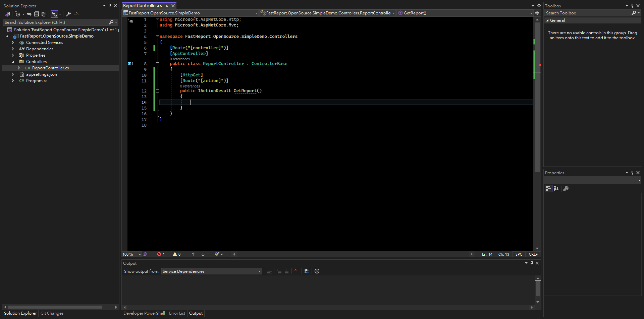Click the editor split window icon
The height and width of the screenshot is (319, 644).
[537, 13]
